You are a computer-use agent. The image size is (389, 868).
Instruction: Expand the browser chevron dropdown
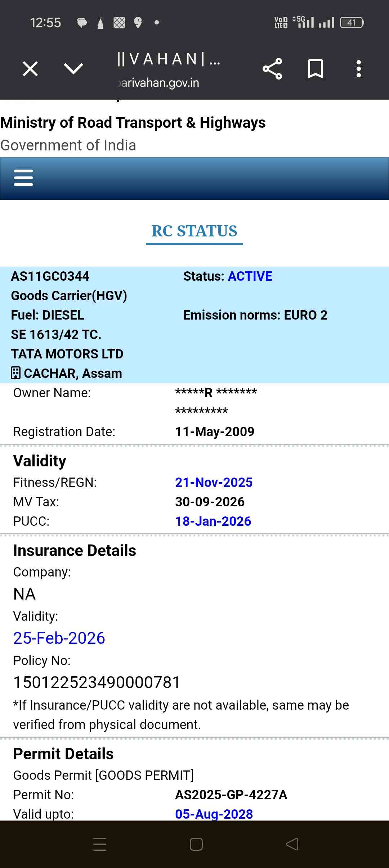[x=73, y=68]
